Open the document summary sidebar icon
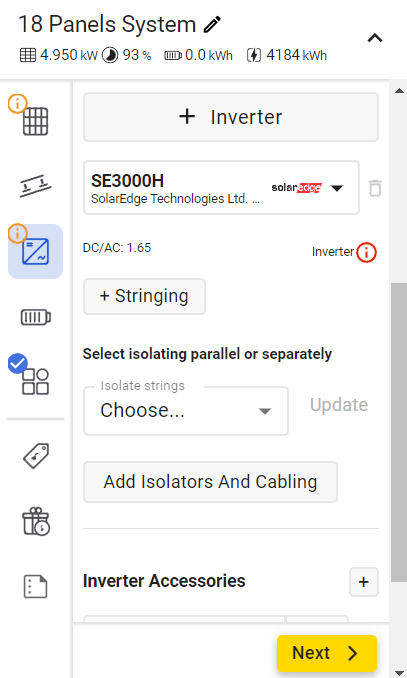 coord(35,586)
